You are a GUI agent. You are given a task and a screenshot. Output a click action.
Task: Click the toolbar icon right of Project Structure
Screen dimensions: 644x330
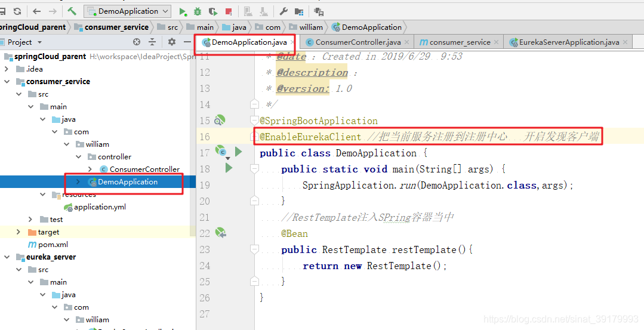coord(318,11)
